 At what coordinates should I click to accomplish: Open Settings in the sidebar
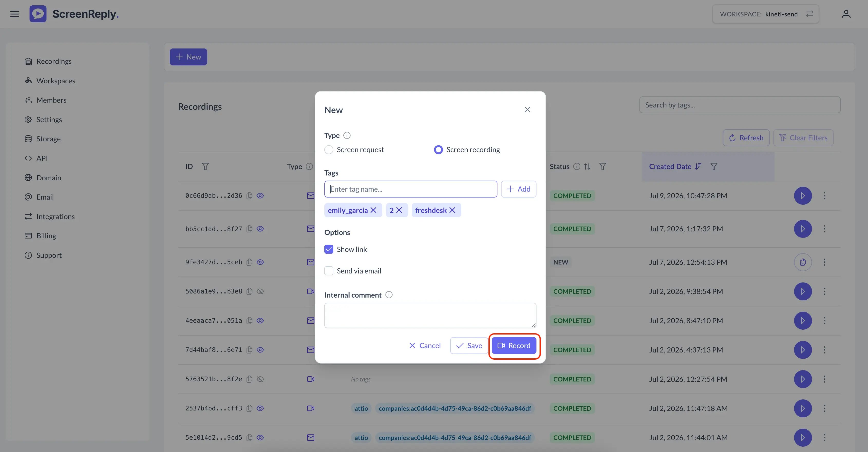coord(43,120)
